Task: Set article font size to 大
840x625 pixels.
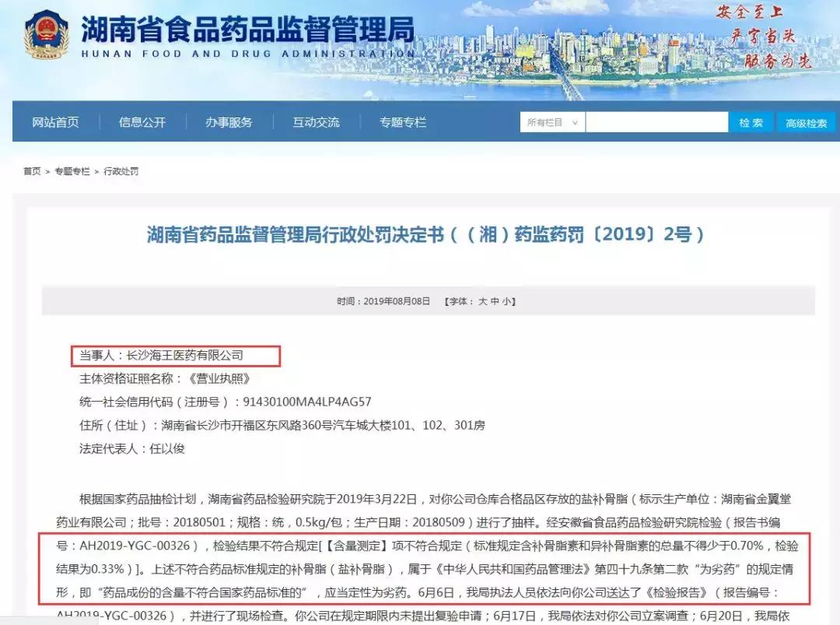Action: [x=484, y=302]
